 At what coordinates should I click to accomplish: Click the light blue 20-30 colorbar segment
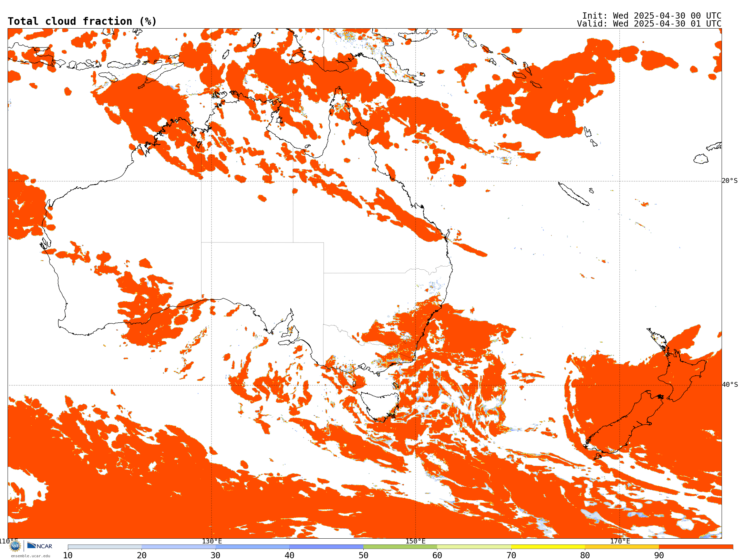[178, 547]
